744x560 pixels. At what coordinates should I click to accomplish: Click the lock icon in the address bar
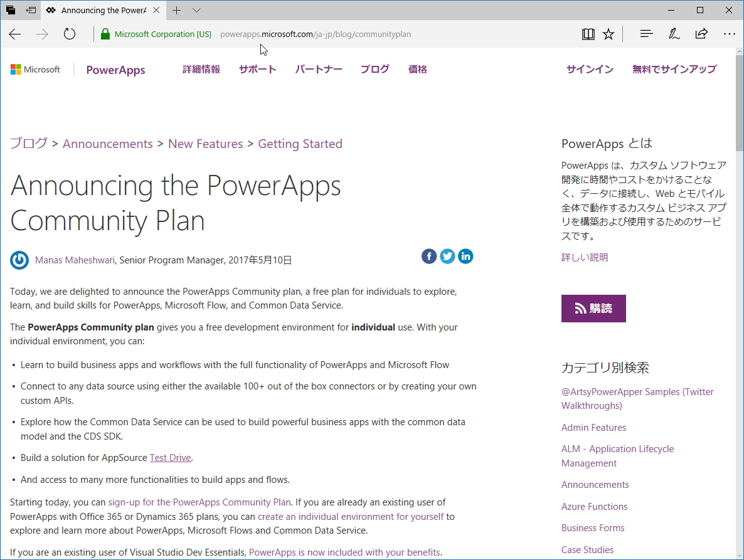(105, 34)
